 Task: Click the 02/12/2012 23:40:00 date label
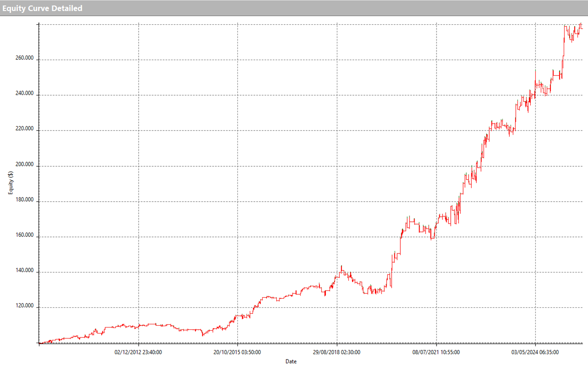[138, 352]
